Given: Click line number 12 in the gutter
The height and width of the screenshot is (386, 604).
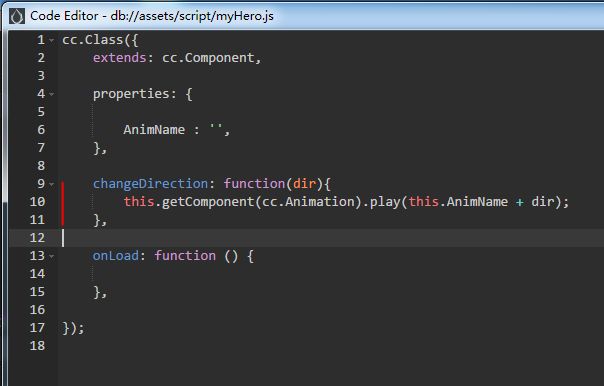Looking at the screenshot, I should [x=37, y=238].
